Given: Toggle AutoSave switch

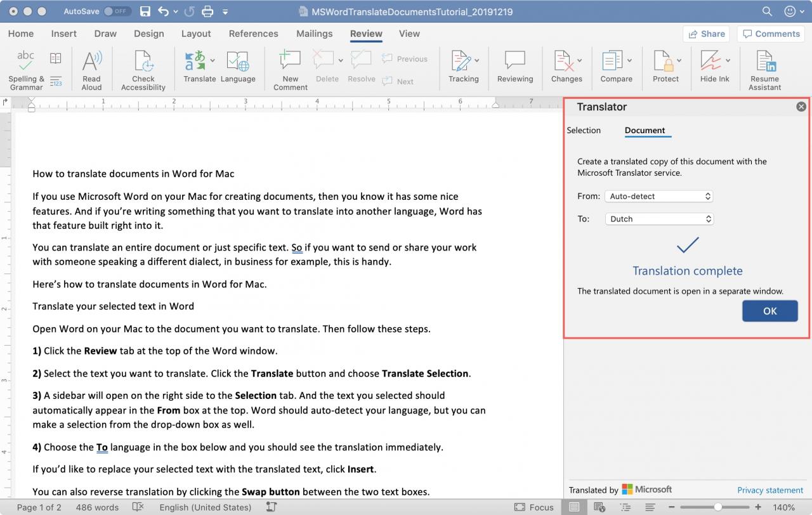Looking at the screenshot, I should coord(117,11).
